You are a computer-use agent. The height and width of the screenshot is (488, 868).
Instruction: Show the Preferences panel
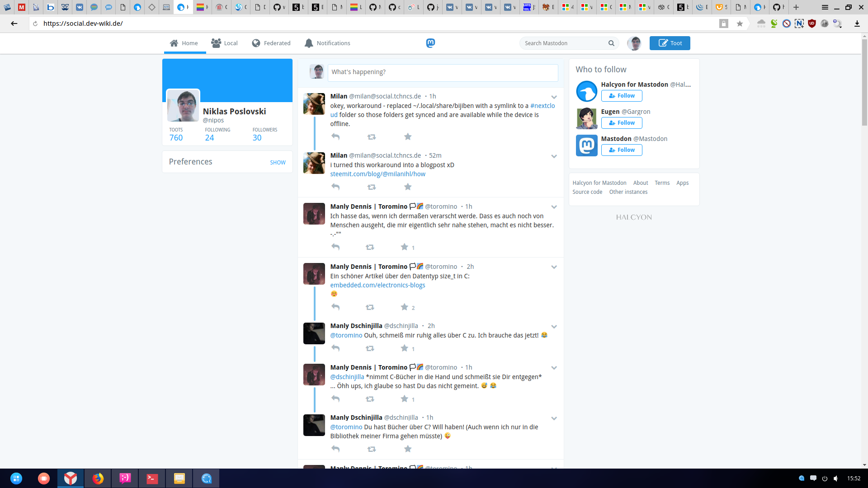coord(278,163)
